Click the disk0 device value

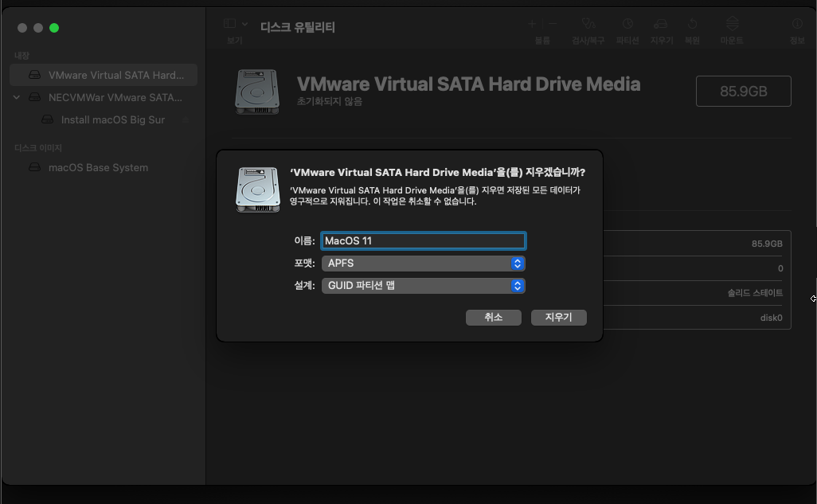[771, 318]
